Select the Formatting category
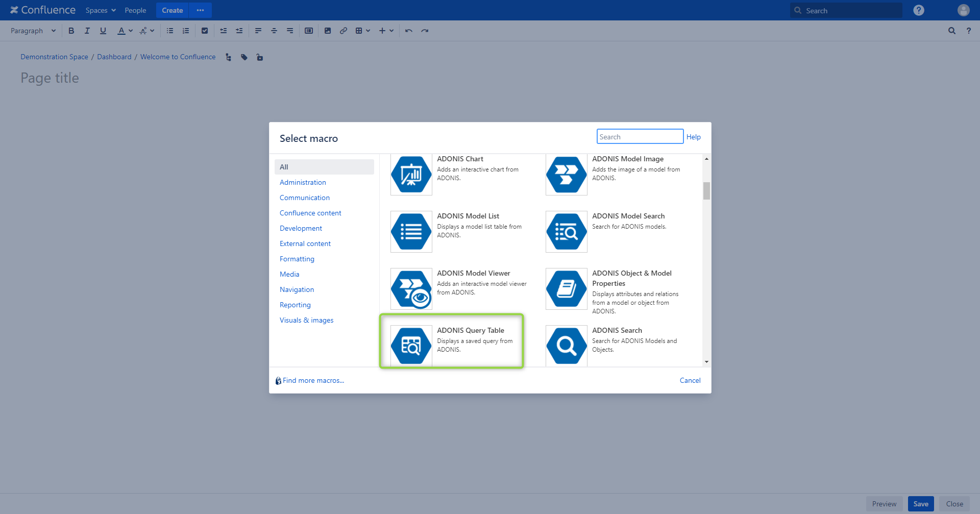 (297, 259)
